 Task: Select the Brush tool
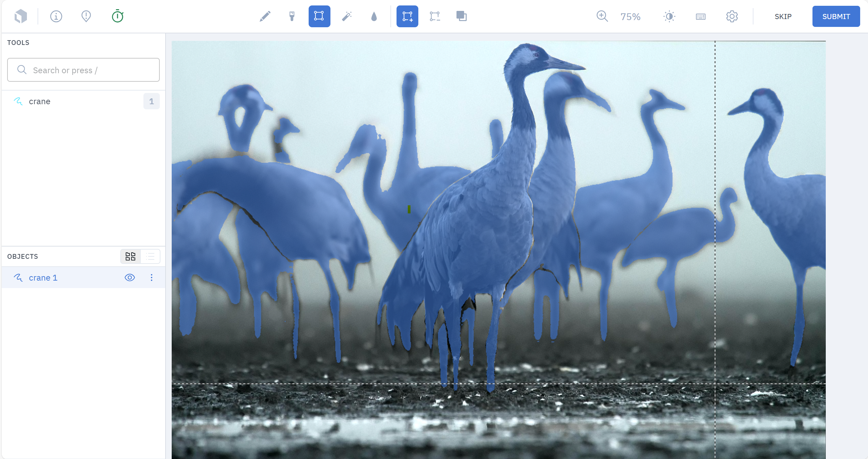(292, 16)
